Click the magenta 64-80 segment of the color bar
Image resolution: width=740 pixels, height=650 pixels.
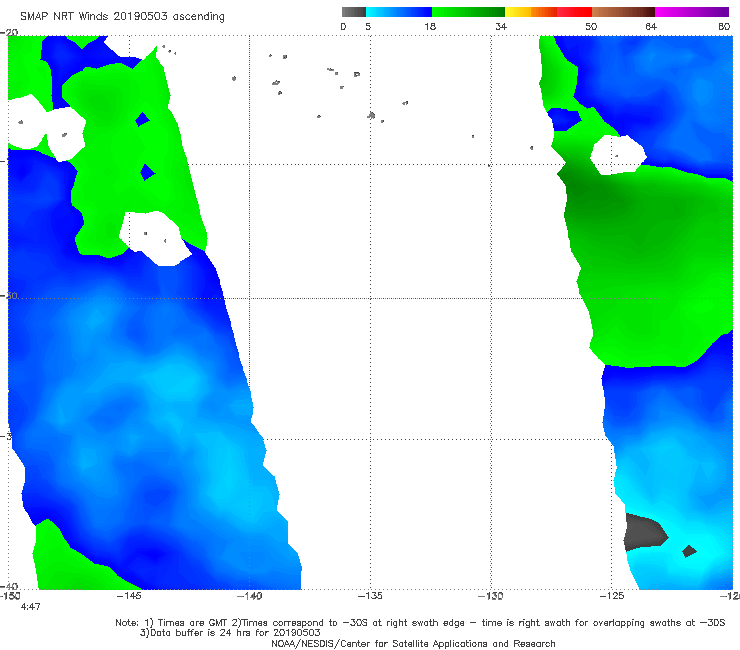(692, 12)
